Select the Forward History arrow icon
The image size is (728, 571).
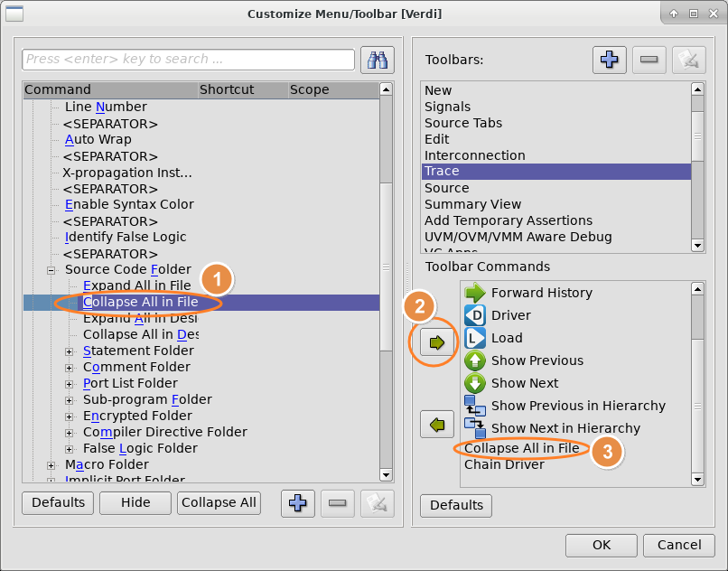click(475, 293)
